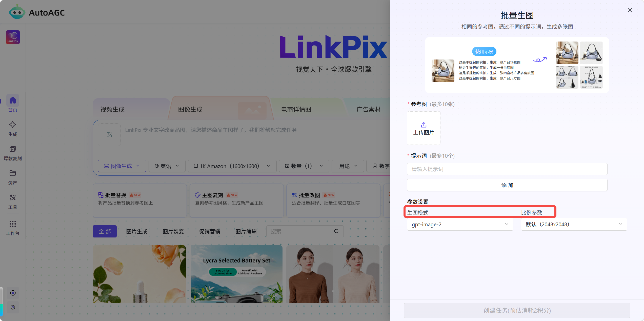Open the 用途 dropdown

(x=348, y=166)
